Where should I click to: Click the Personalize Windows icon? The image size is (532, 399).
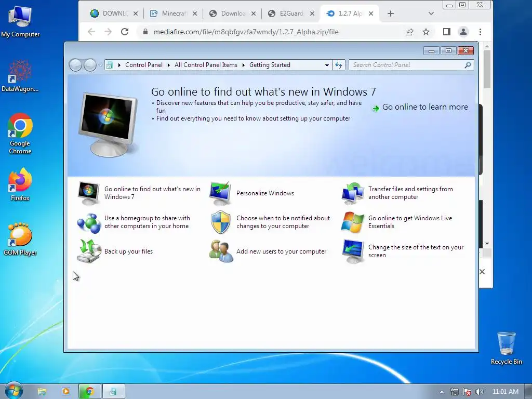pos(220,193)
